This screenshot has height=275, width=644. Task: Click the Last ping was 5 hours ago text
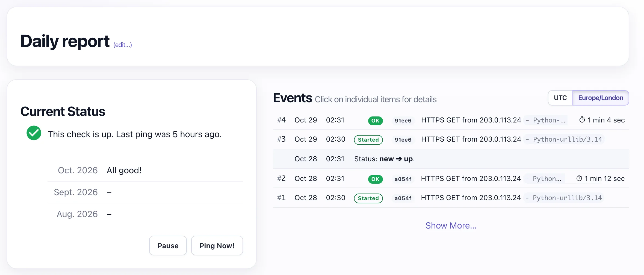click(x=169, y=134)
